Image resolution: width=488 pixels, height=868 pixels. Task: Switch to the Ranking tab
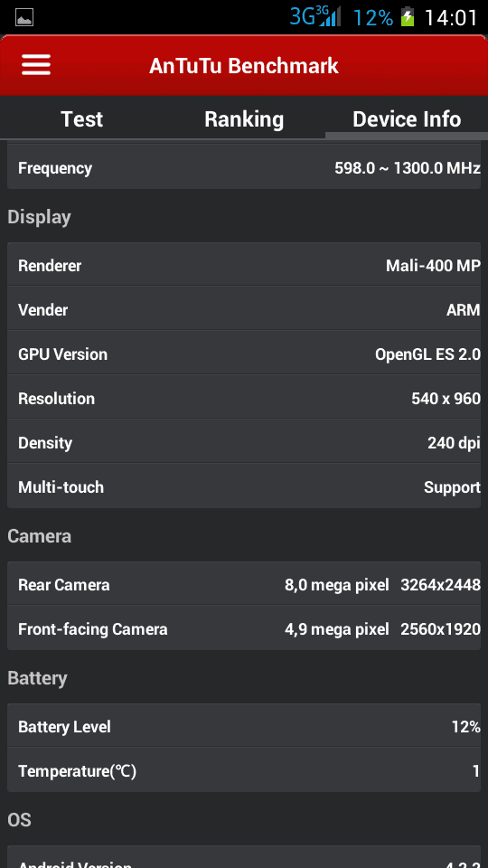tap(244, 119)
